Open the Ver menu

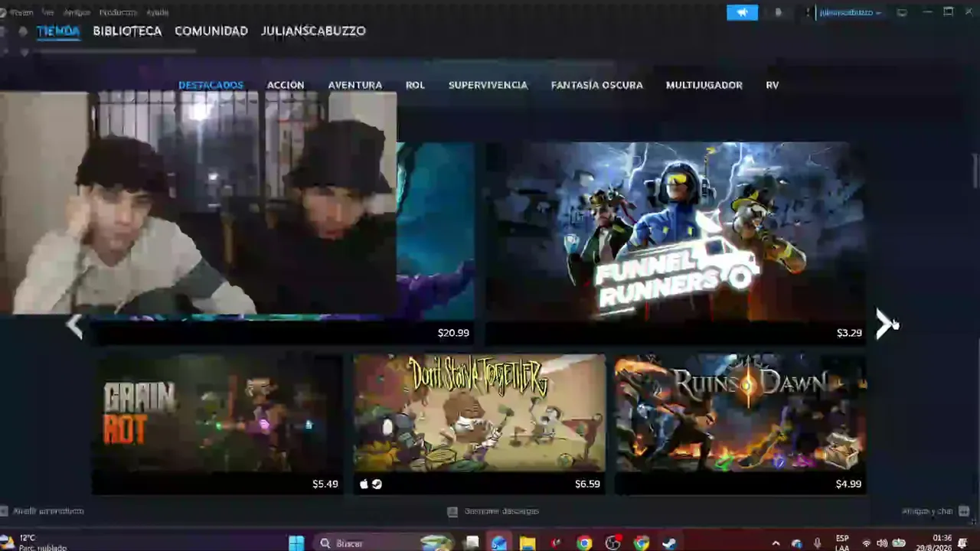[x=48, y=12]
